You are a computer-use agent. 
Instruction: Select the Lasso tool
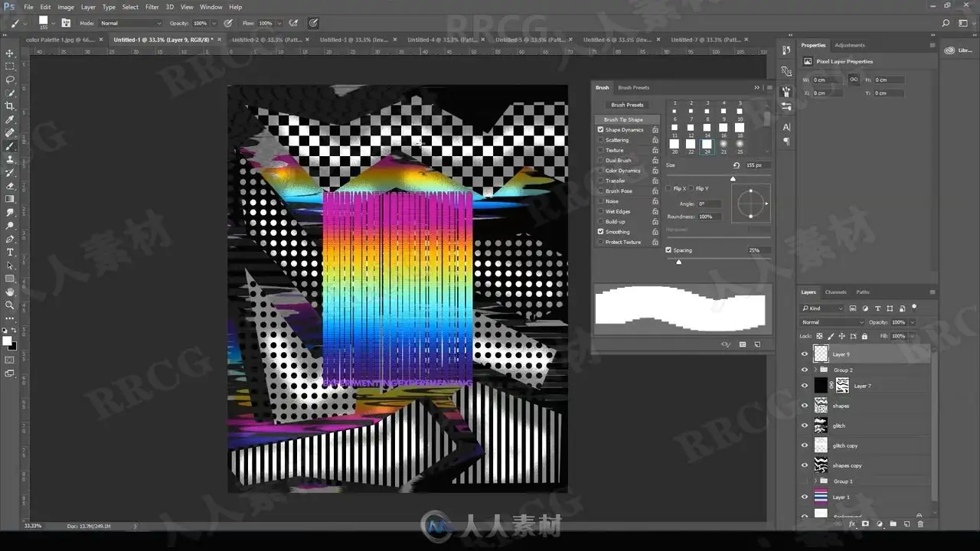coord(10,80)
